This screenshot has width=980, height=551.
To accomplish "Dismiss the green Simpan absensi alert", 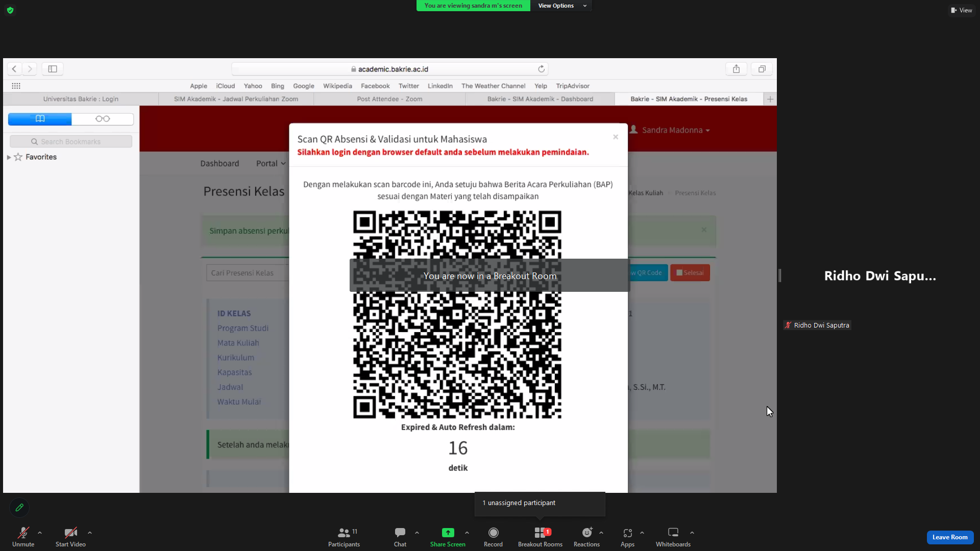I will (704, 230).
